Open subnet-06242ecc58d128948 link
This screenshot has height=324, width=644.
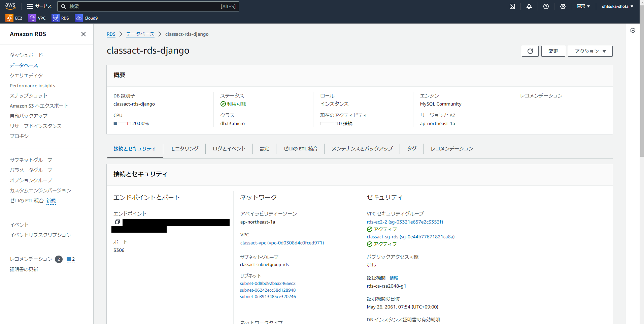[x=268, y=290]
